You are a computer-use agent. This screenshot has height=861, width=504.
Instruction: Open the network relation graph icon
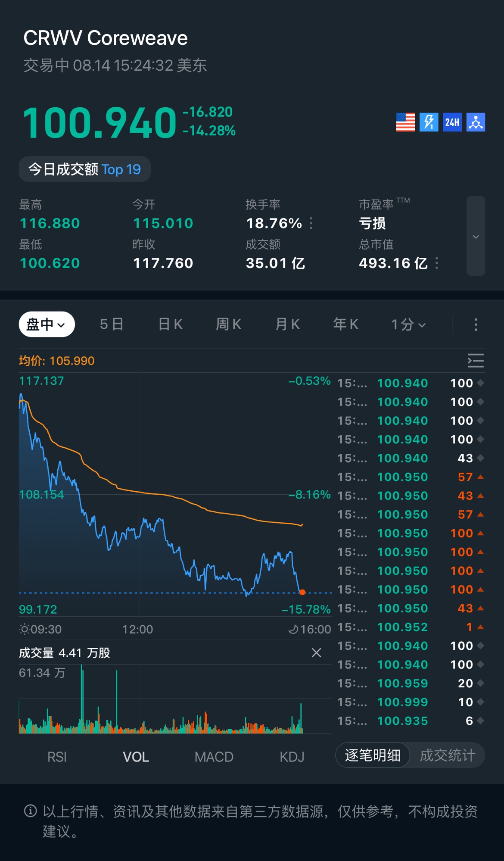pos(476,122)
